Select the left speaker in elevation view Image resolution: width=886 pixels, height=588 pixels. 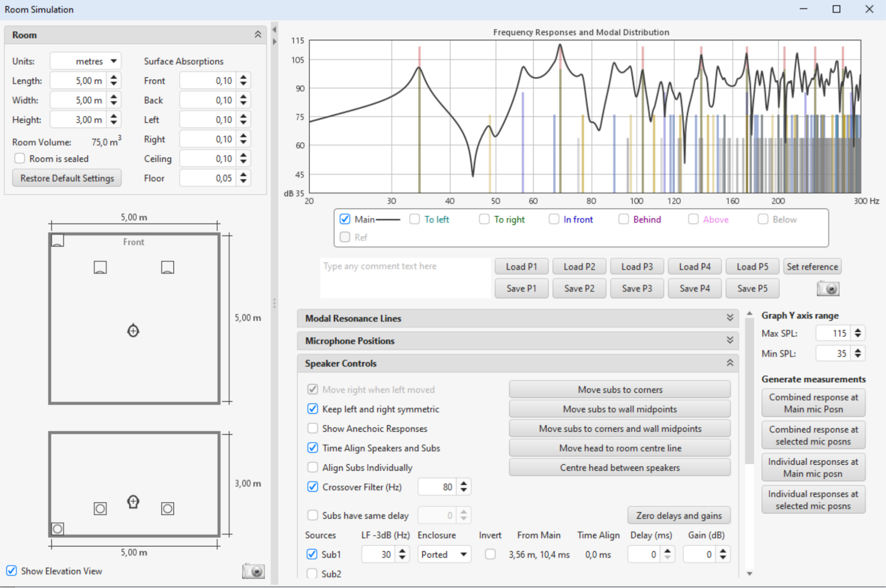(100, 508)
